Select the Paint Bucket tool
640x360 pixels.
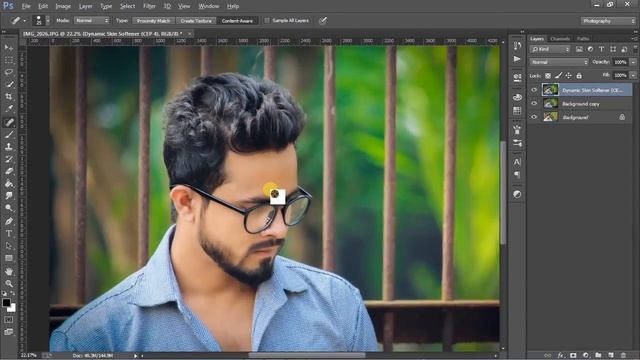pyautogui.click(x=9, y=183)
